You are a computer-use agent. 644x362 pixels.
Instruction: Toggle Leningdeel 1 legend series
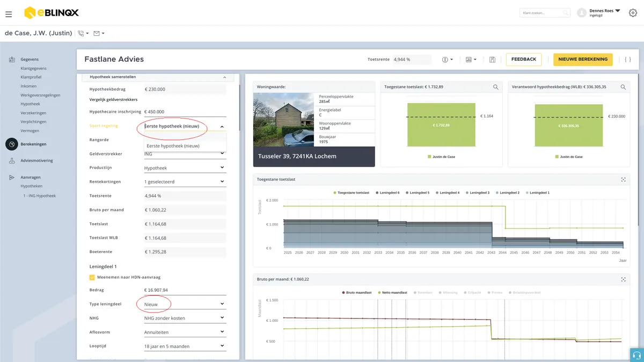538,193
